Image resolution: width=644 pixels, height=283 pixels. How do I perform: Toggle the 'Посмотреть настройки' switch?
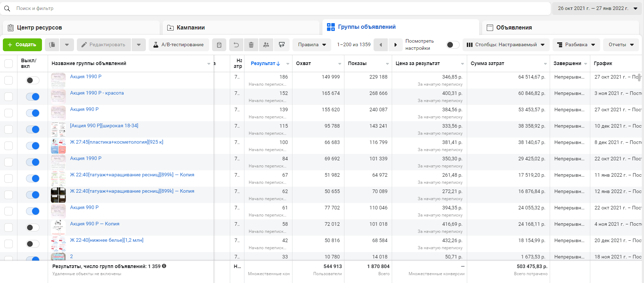[x=452, y=45]
